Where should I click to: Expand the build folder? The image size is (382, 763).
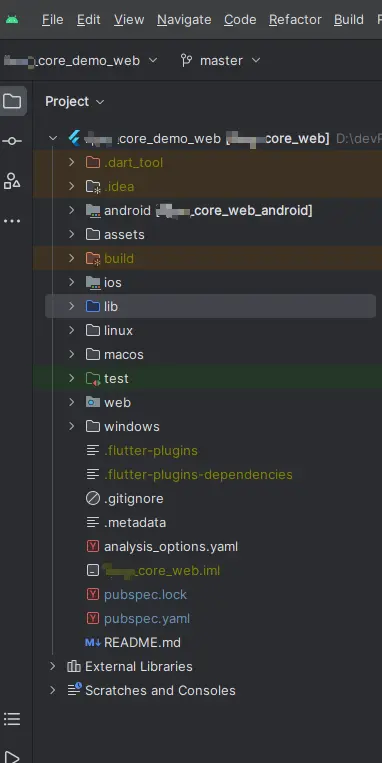(x=72, y=258)
